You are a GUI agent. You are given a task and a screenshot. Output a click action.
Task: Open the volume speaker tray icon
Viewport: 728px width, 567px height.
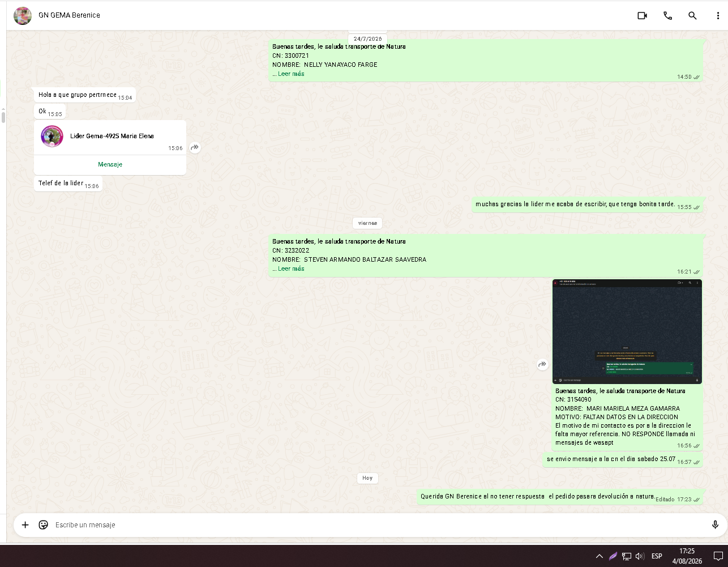640,556
